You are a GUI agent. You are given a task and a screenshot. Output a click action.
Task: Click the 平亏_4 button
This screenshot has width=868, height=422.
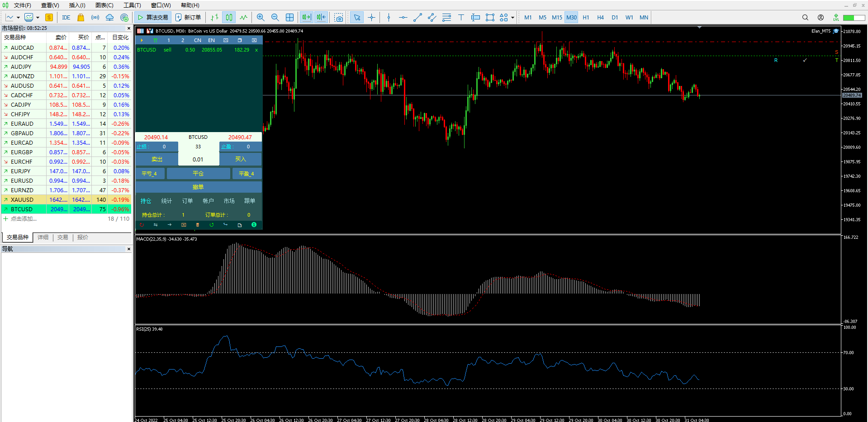149,174
